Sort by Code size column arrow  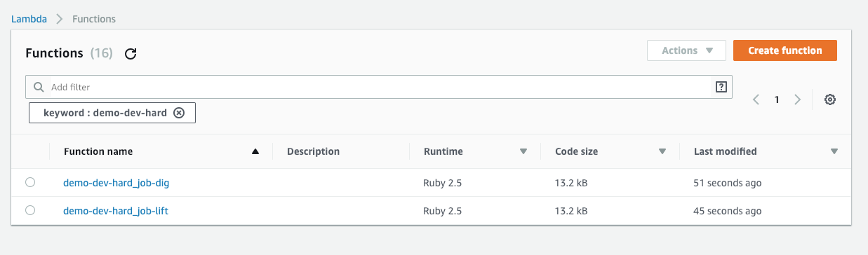662,151
